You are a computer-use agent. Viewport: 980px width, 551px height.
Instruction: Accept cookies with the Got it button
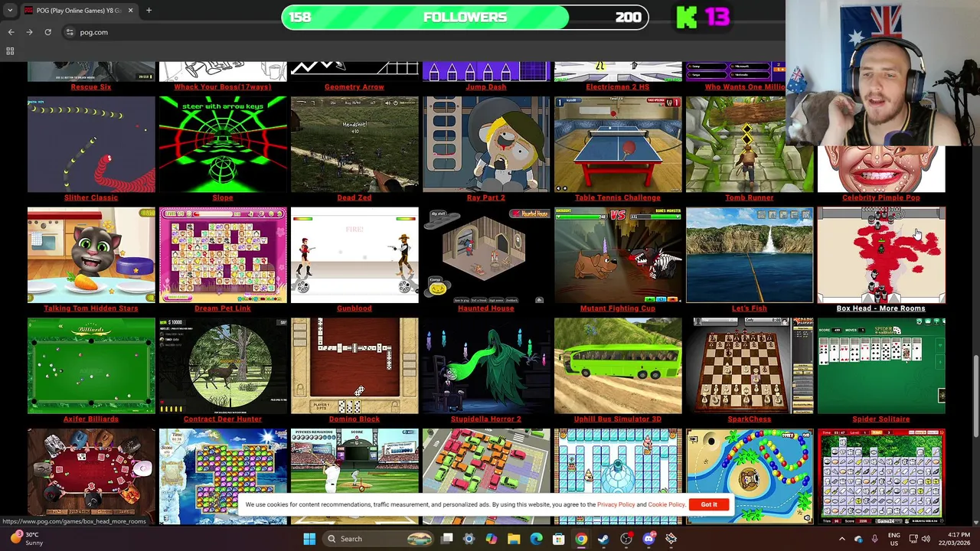[x=709, y=505]
